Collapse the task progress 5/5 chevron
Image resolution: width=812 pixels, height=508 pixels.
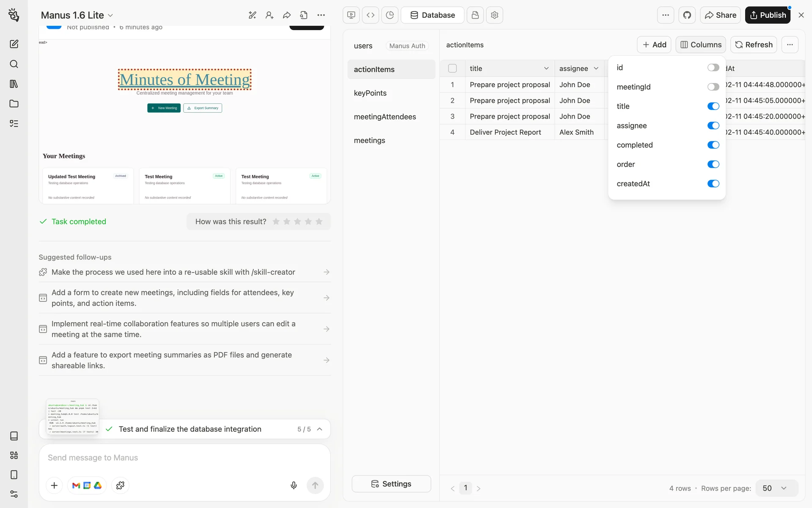click(x=320, y=429)
